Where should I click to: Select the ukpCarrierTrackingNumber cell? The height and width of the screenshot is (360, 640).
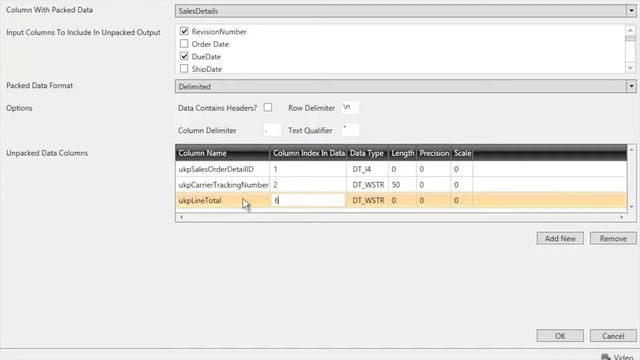point(222,185)
